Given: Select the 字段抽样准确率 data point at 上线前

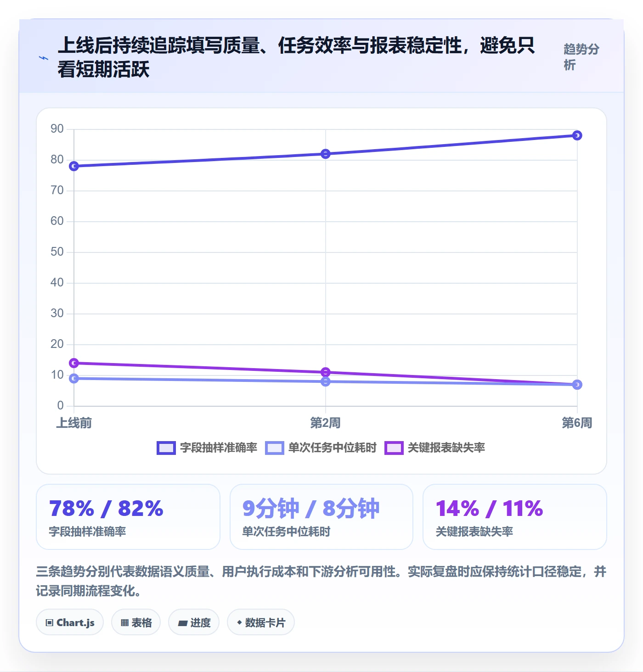Looking at the screenshot, I should pyautogui.click(x=74, y=166).
